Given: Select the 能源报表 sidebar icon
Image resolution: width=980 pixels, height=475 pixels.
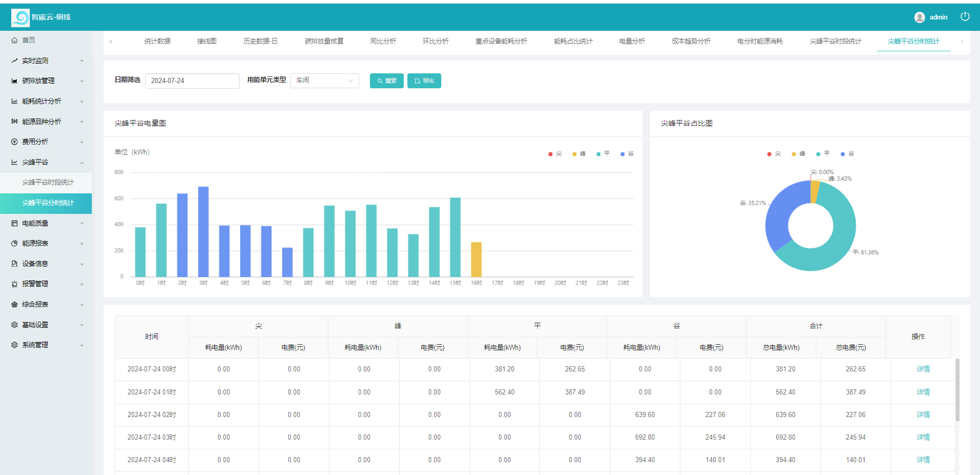Looking at the screenshot, I should (14, 243).
